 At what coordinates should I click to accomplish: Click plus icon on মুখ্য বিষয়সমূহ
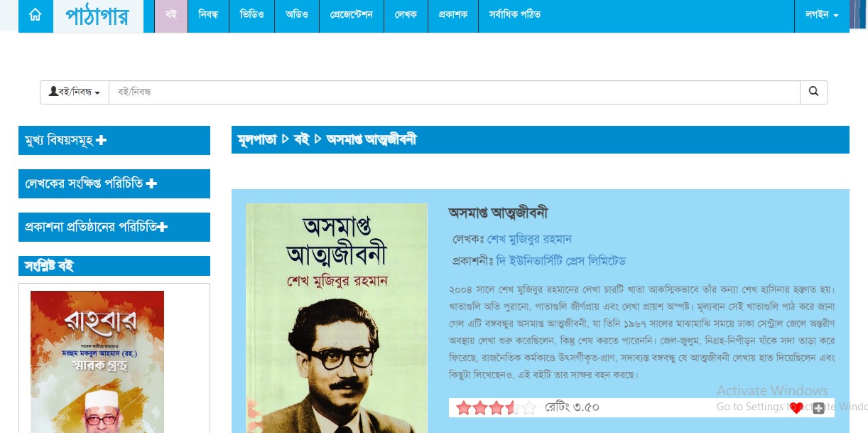(x=101, y=141)
